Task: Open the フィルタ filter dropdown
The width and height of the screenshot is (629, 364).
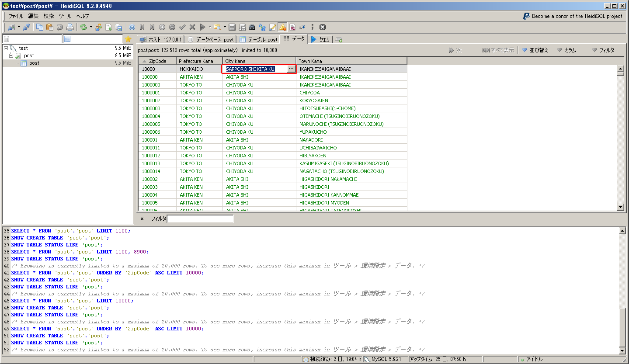Action: click(x=603, y=50)
